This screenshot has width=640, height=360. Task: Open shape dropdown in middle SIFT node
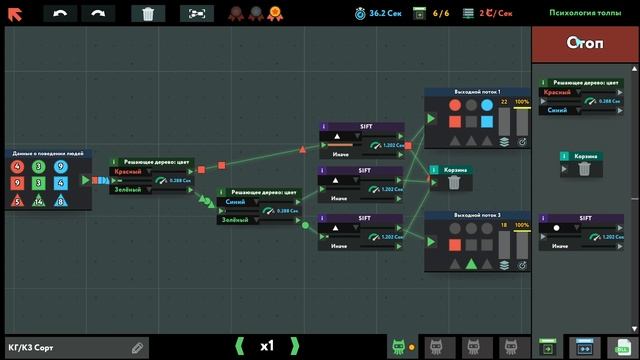click(x=340, y=180)
